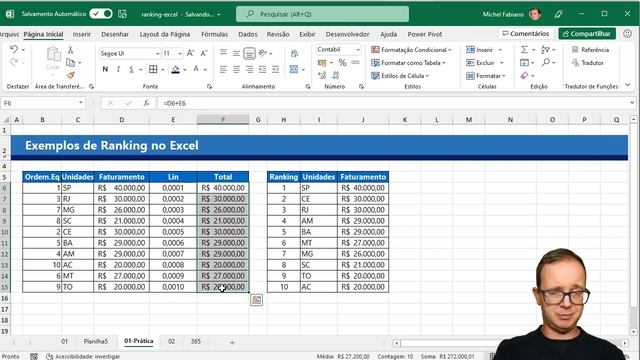Open the borders icon

coord(153,69)
